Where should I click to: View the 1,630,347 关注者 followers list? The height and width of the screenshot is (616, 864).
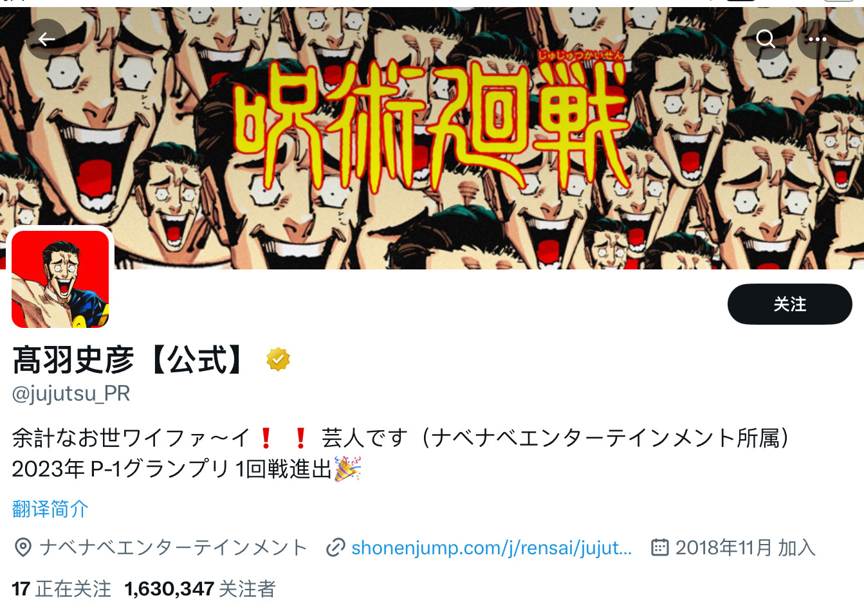point(200,589)
